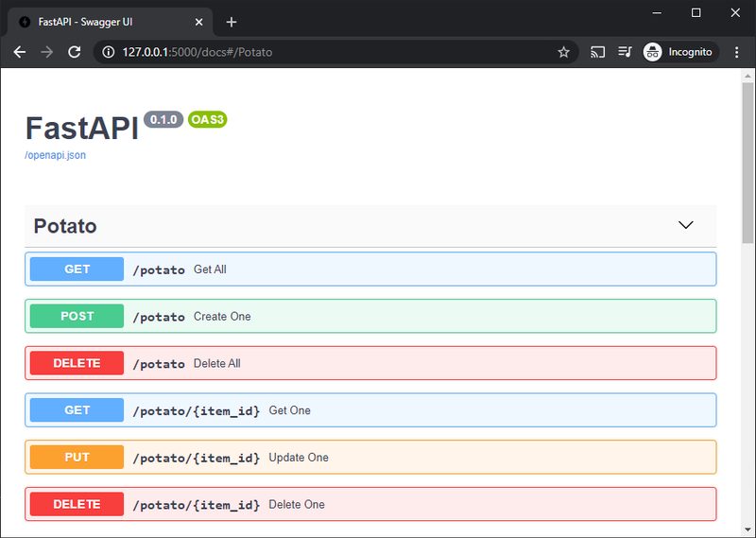This screenshot has height=538, width=756.
Task: Expand GET /potato Get All endpoint
Action: [x=370, y=269]
